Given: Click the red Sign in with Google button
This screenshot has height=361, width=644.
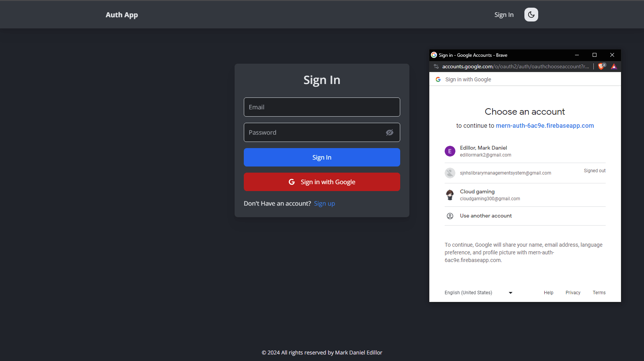Looking at the screenshot, I should [322, 182].
